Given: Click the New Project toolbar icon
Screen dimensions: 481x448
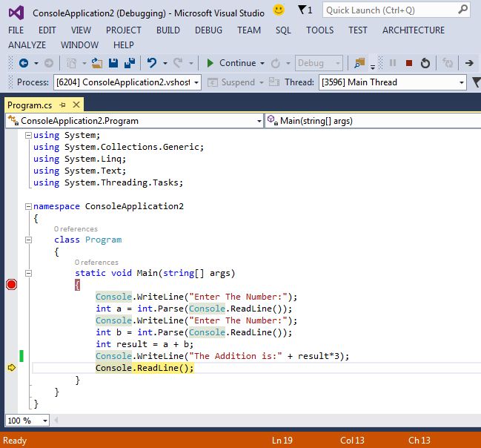Looking at the screenshot, I should tap(72, 63).
